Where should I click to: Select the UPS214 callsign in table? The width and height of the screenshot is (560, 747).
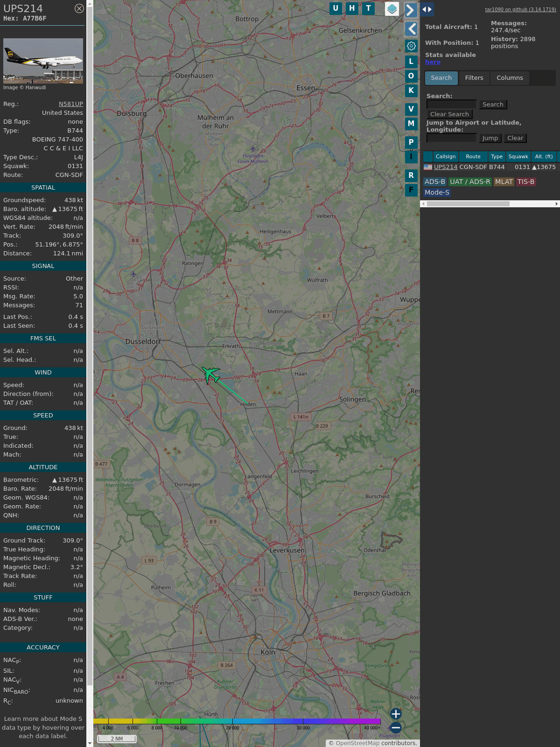pyautogui.click(x=446, y=167)
